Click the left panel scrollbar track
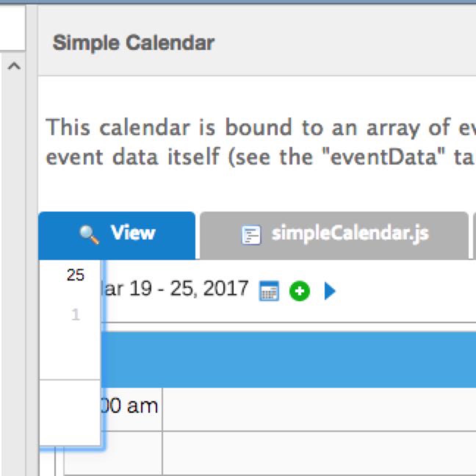Image resolution: width=476 pixels, height=476 pixels. click(14, 257)
